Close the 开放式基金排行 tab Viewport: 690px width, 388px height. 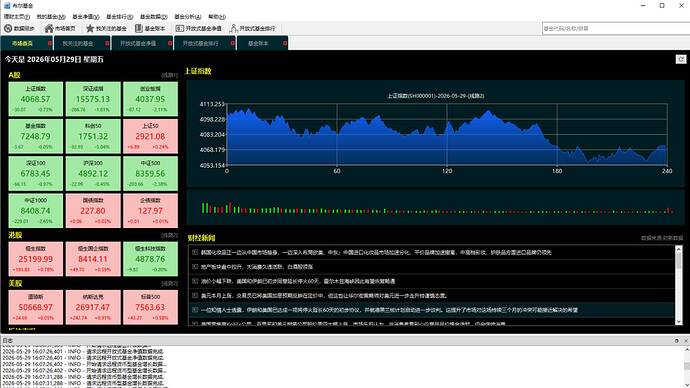click(232, 43)
